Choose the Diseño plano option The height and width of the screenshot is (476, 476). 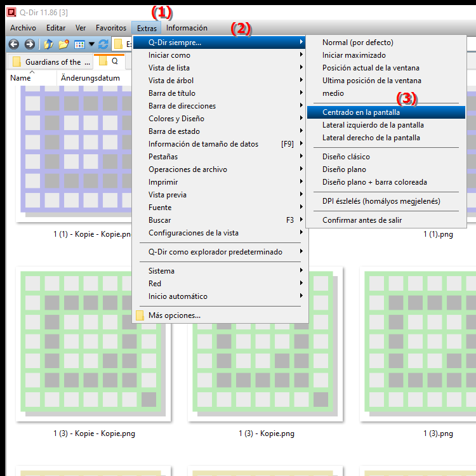(x=386, y=169)
